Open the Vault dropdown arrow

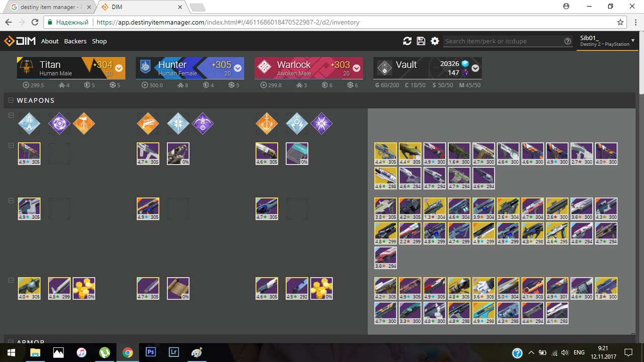click(475, 68)
